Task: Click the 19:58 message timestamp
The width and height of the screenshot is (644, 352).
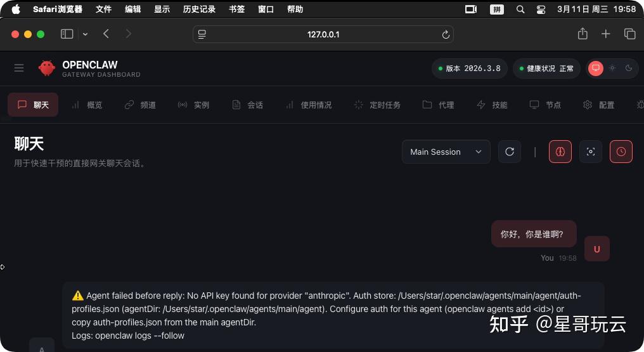Action: [x=567, y=258]
